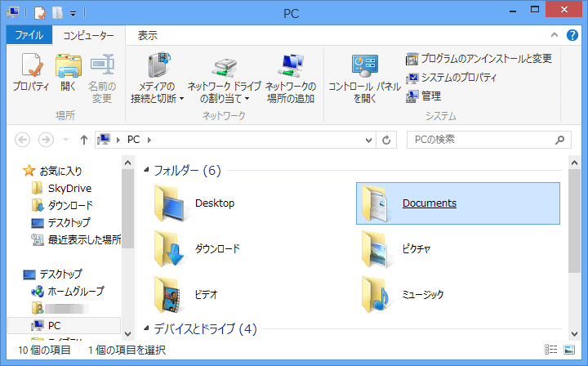This screenshot has width=588, height=366.
Task: Collapse the ribbon with the chevron
Action: tap(555, 35)
